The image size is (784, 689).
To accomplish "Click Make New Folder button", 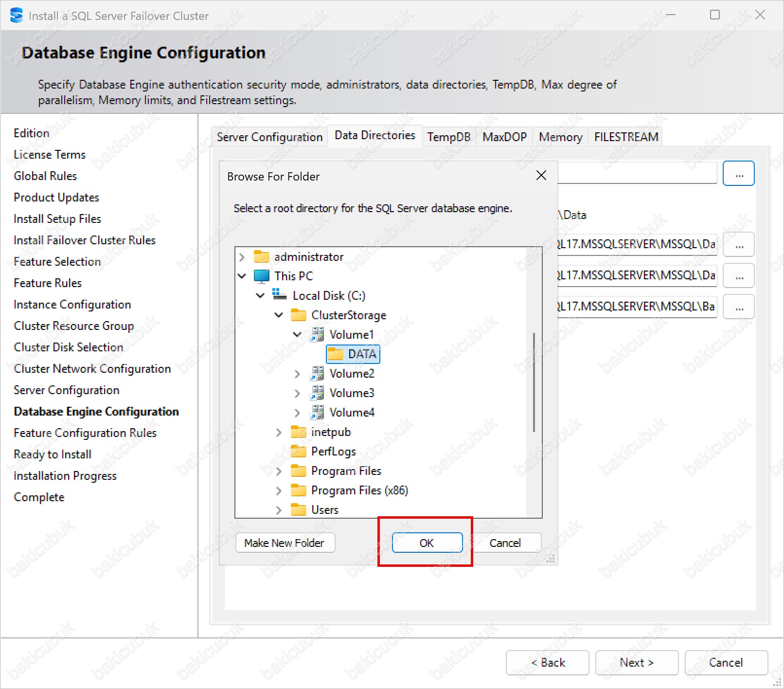I will tap(285, 543).
